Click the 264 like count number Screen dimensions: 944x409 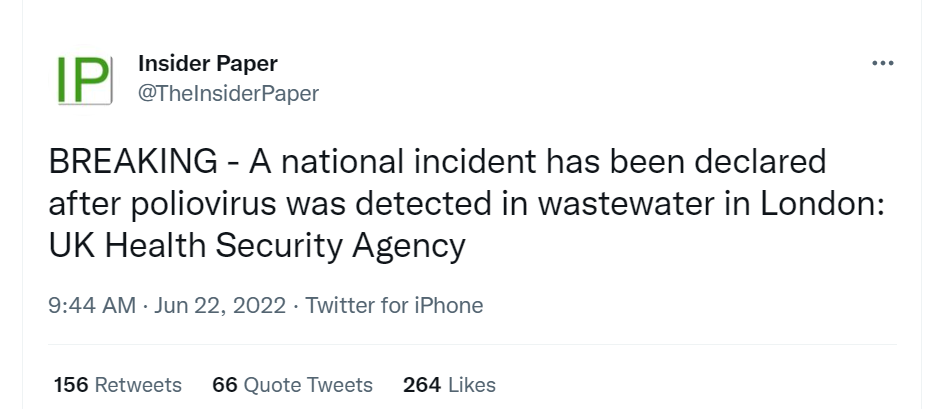(x=421, y=385)
